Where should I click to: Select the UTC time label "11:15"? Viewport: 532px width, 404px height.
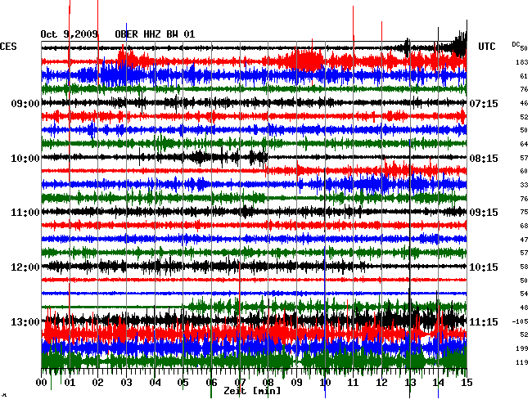click(x=484, y=321)
